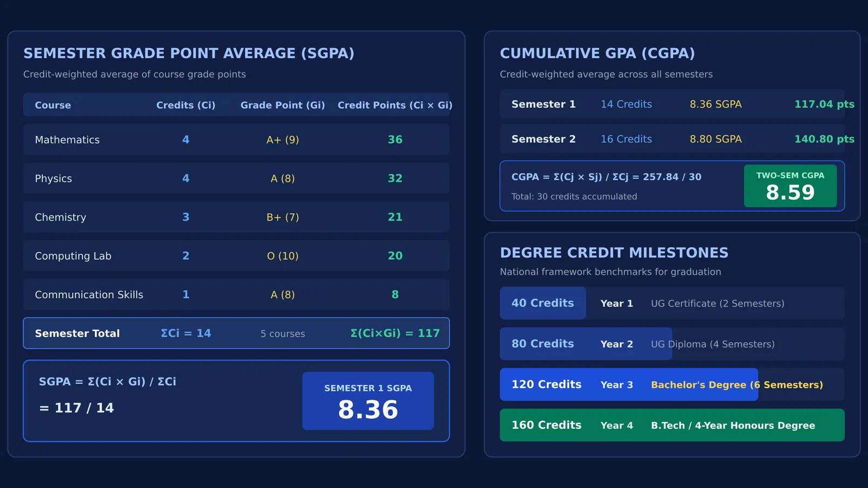Screen dimensions: 868x488
Task: Select the Mathematics course name
Action: pyautogui.click(x=67, y=140)
